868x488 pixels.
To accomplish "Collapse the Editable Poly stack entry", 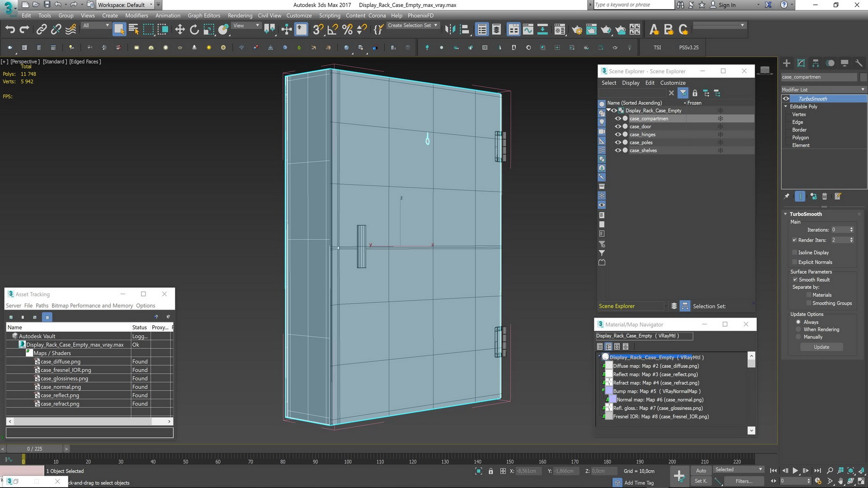I will click(786, 107).
